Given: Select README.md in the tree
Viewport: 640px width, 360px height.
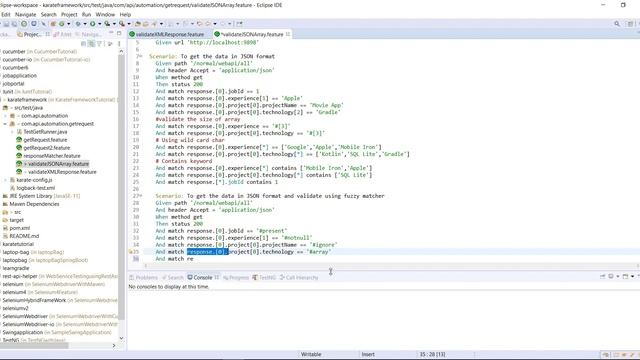Looking at the screenshot, I should coord(24,236).
